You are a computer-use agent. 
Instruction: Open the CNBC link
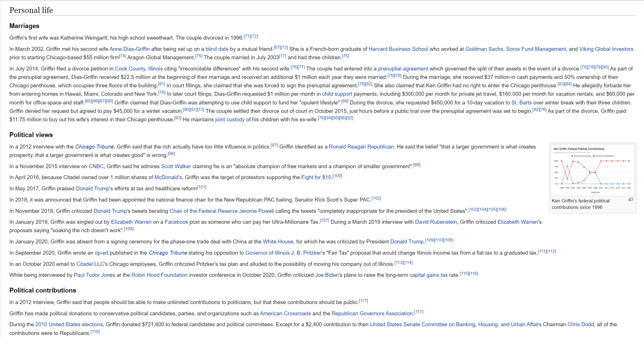point(96,166)
